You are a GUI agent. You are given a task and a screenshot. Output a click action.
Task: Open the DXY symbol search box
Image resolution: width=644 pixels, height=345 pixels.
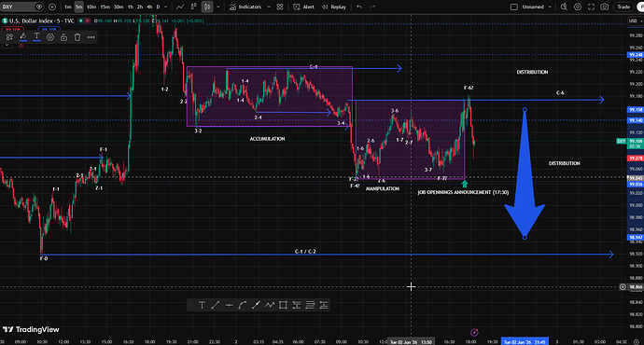[21, 7]
